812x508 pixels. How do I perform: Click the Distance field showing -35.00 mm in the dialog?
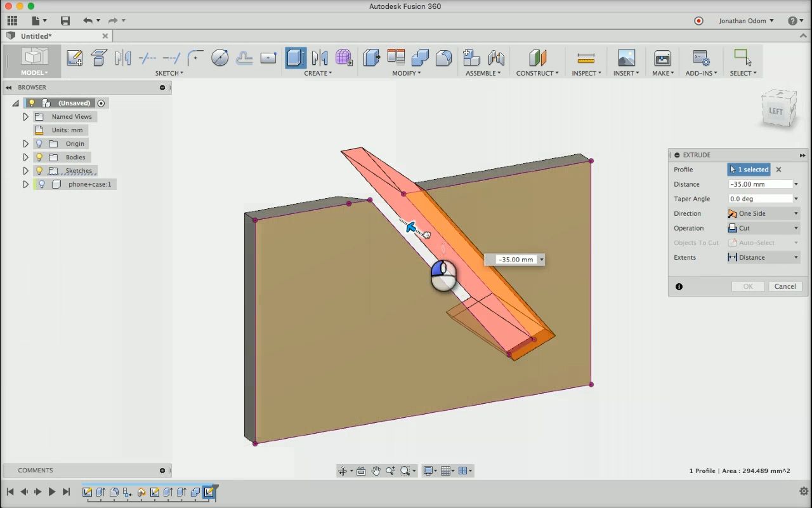point(761,184)
